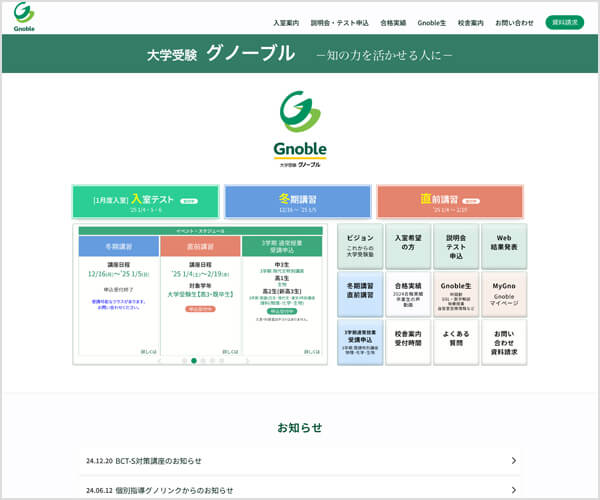Screen dimensions: 600x500
Task: Open the 校舎案内 受付時間 tile
Action: pos(407,341)
